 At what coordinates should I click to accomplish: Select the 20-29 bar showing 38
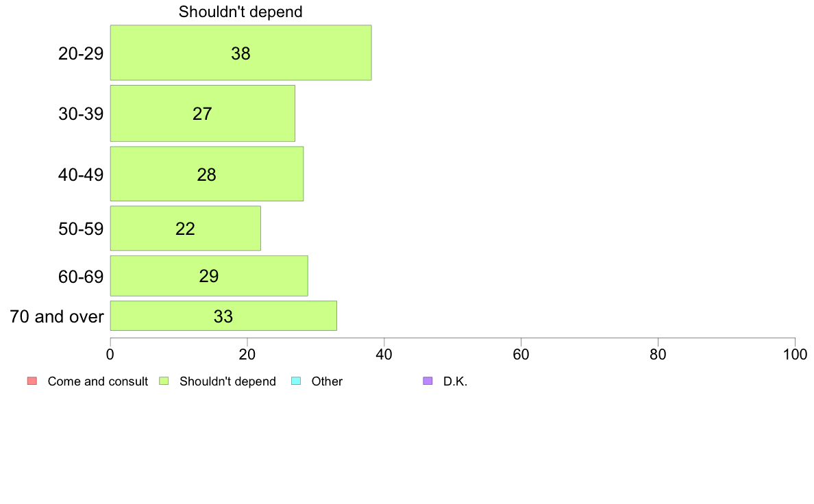coord(241,53)
